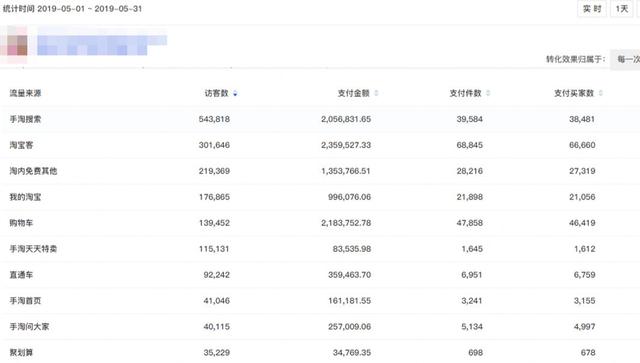Image resolution: width=640 pixels, height=363 pixels.
Task: Click visitor count 301,646
Action: pos(214,145)
